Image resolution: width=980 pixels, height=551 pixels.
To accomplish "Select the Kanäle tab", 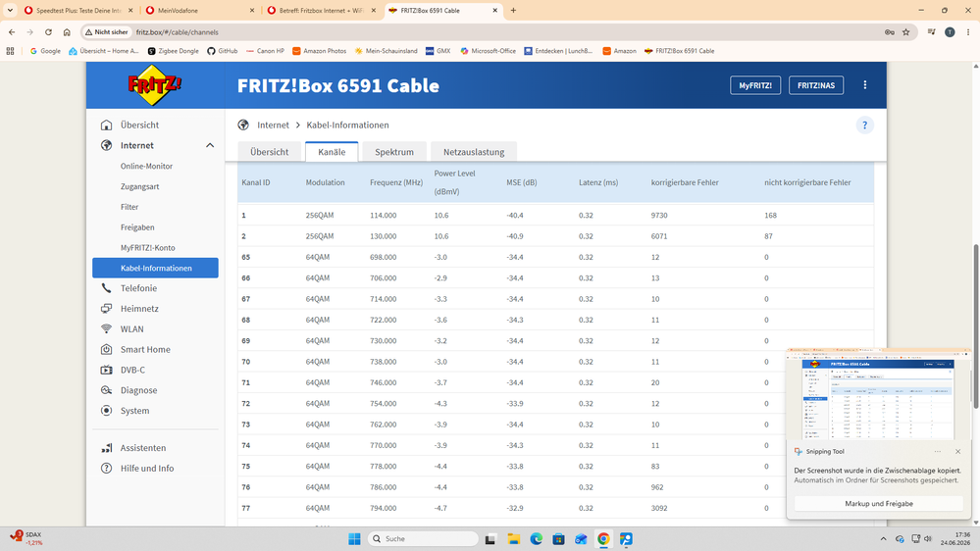I will tap(332, 152).
